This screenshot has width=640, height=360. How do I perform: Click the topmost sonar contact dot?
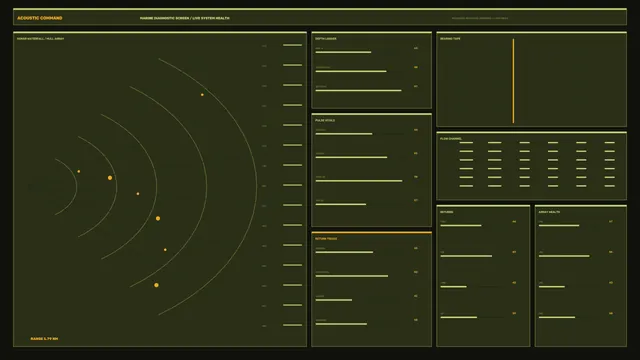click(x=202, y=95)
